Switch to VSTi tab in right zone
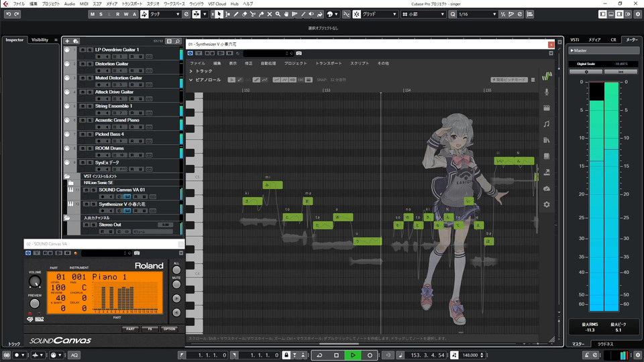This screenshot has height=362, width=644. click(575, 40)
